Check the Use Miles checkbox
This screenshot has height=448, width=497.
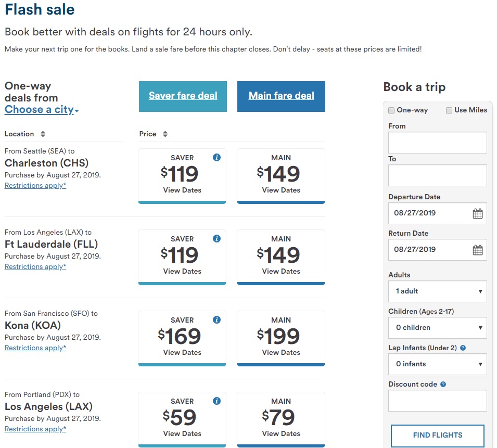(449, 110)
